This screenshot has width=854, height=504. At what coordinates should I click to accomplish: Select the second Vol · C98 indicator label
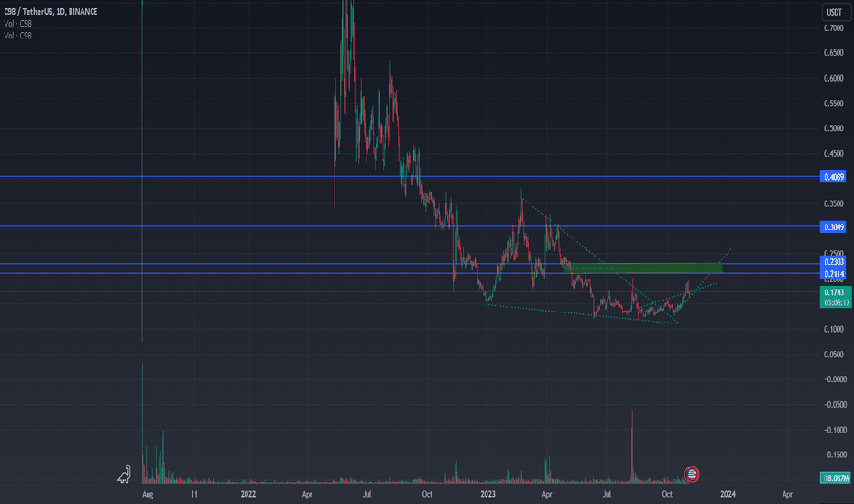click(18, 36)
